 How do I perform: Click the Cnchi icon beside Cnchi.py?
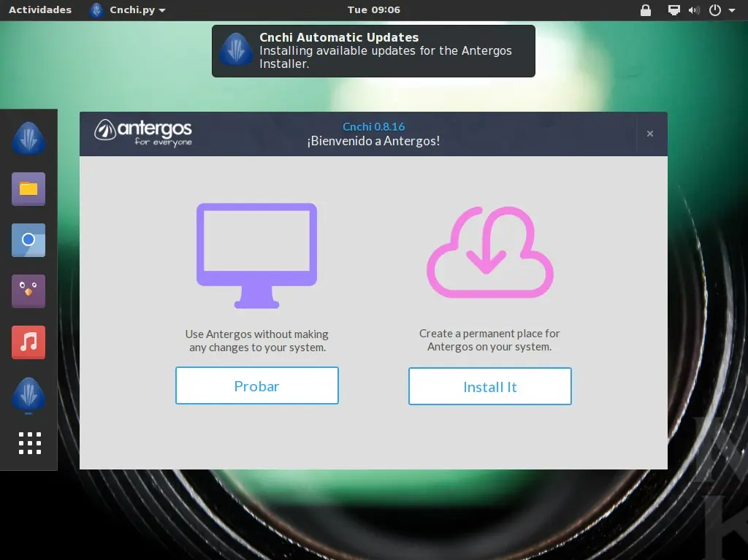96,10
